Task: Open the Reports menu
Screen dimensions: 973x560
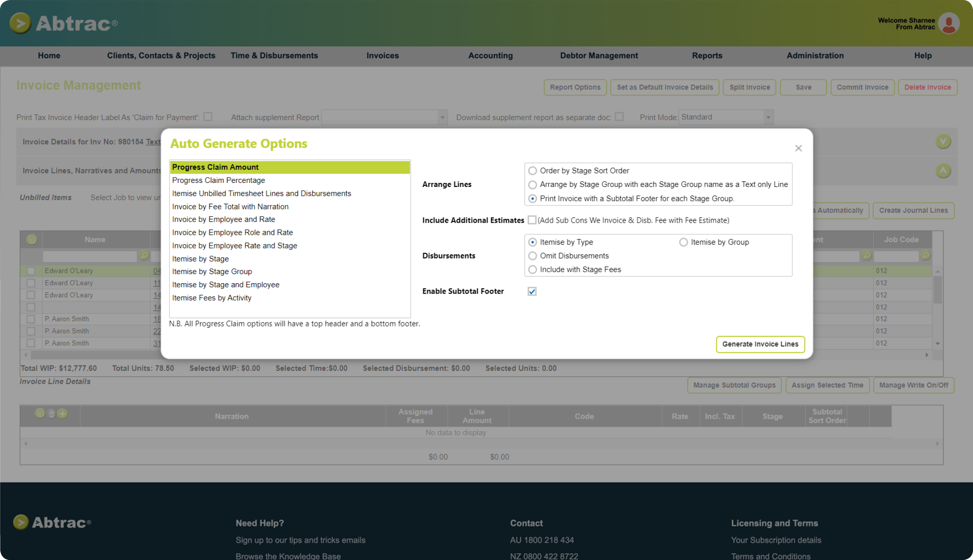Action: [706, 55]
